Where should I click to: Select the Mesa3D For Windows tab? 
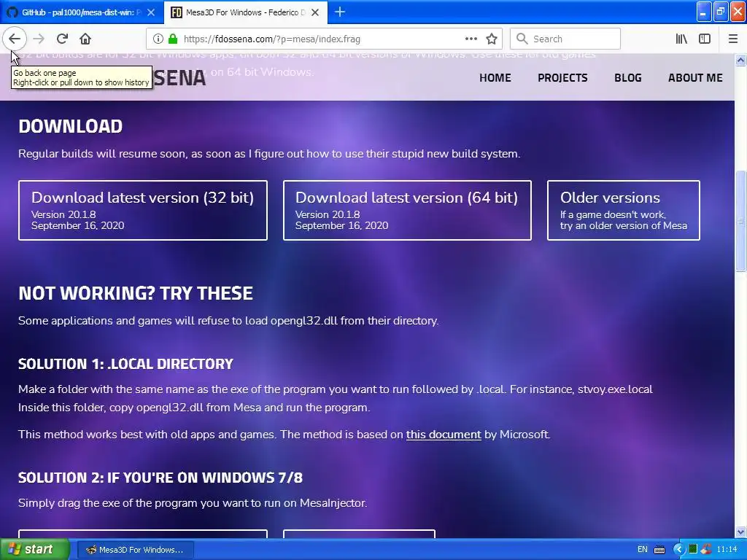pos(246,12)
